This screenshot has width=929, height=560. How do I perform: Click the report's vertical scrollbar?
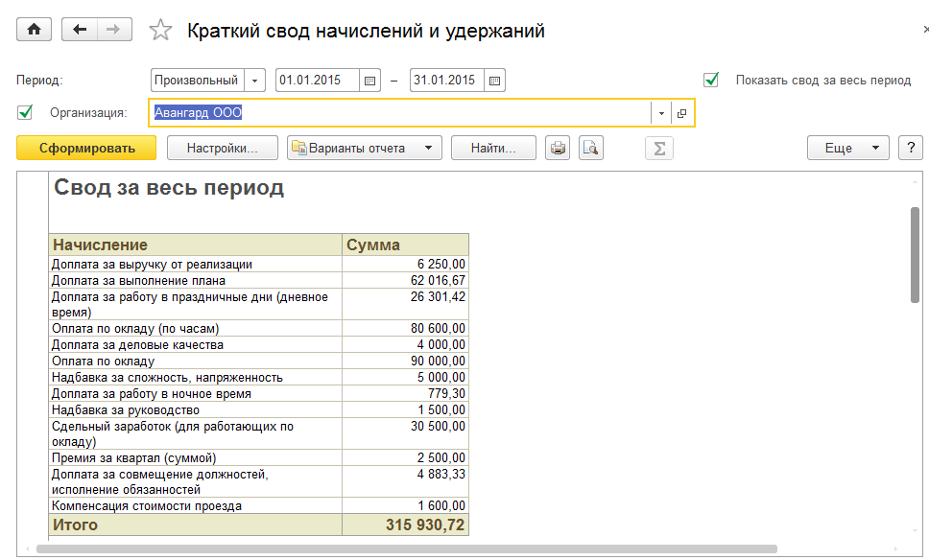point(915,254)
